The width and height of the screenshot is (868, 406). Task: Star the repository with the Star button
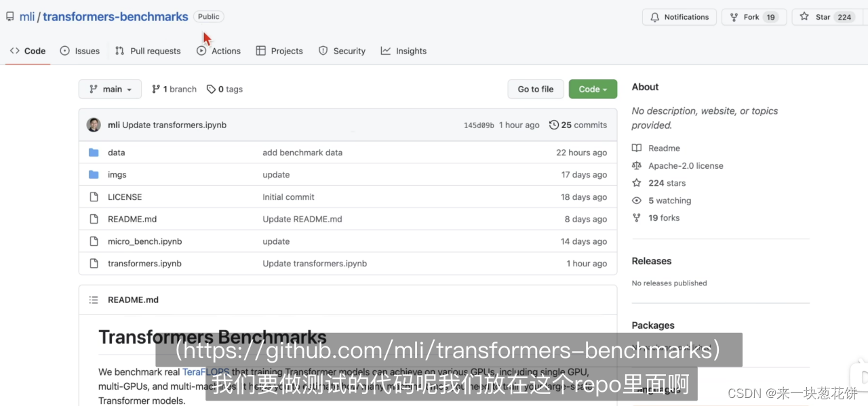827,17
